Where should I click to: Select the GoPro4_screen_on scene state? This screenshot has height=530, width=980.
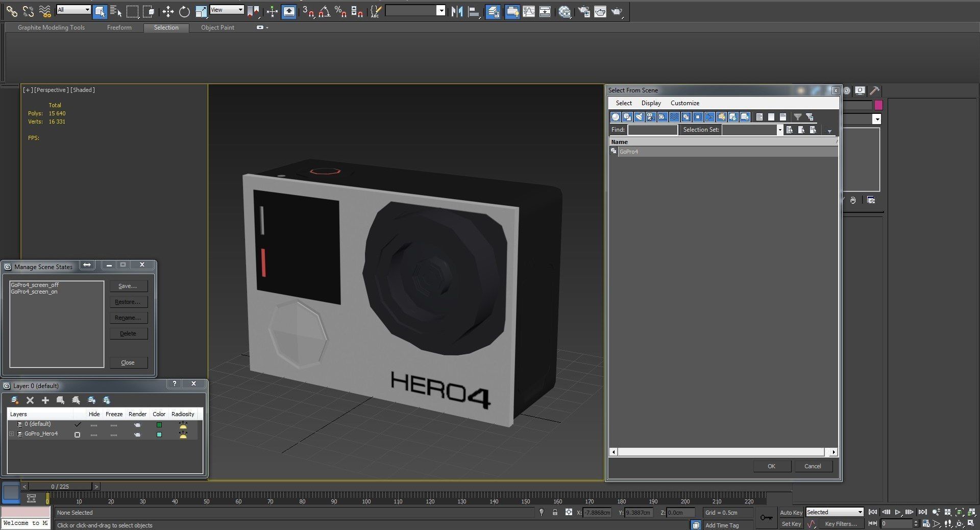point(34,292)
